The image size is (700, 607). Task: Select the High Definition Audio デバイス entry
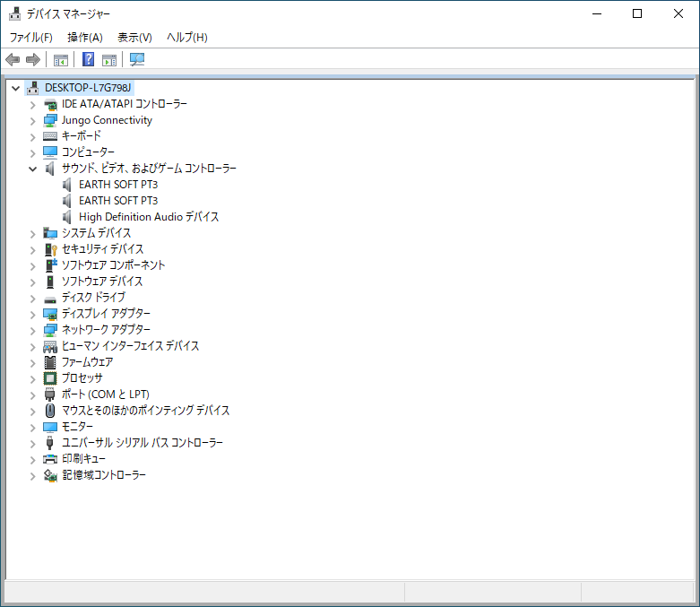(149, 217)
